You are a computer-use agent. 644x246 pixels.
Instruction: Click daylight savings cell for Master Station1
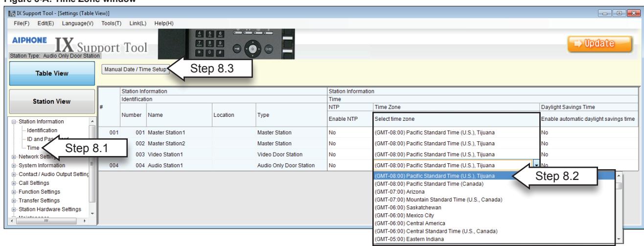coord(589,132)
